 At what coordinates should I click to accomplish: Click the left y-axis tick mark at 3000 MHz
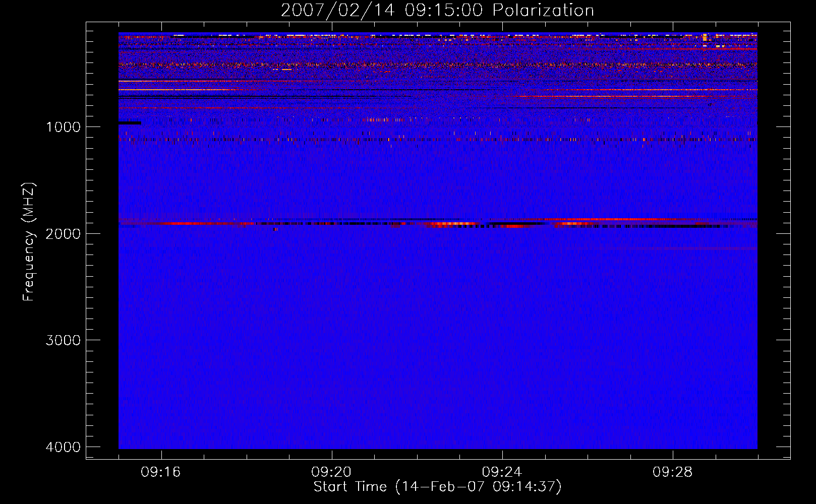click(90, 340)
